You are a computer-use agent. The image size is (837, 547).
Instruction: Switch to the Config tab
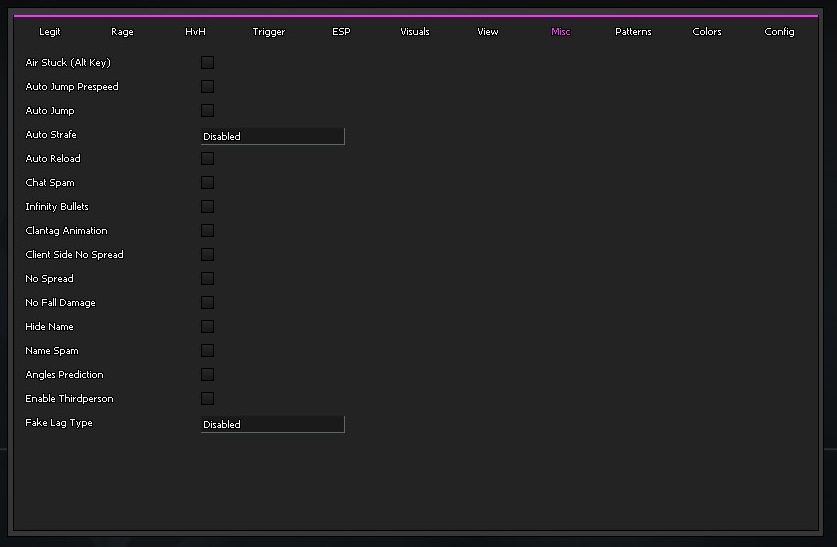[x=780, y=32]
